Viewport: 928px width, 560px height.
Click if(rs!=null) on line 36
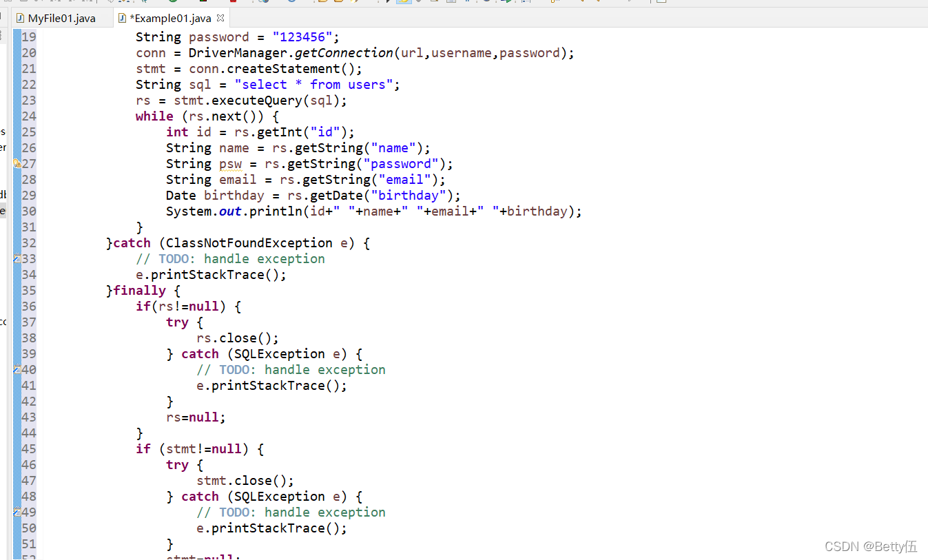pos(181,307)
